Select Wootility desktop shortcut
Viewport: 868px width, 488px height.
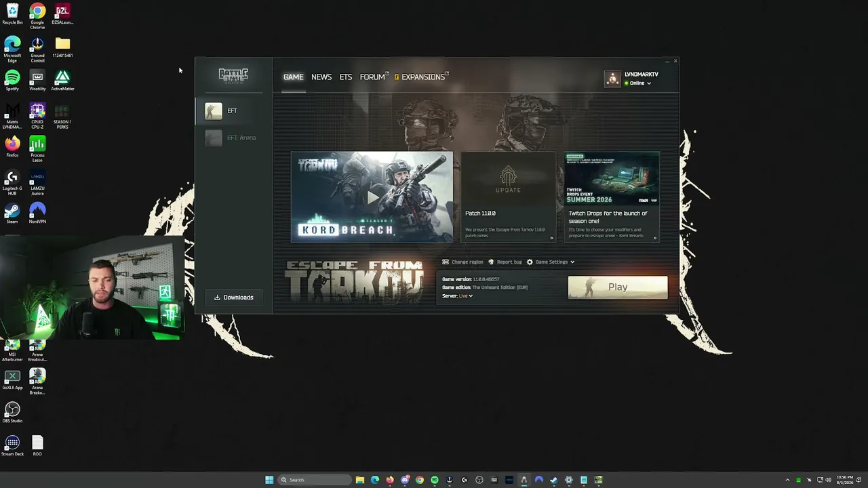pos(37,81)
